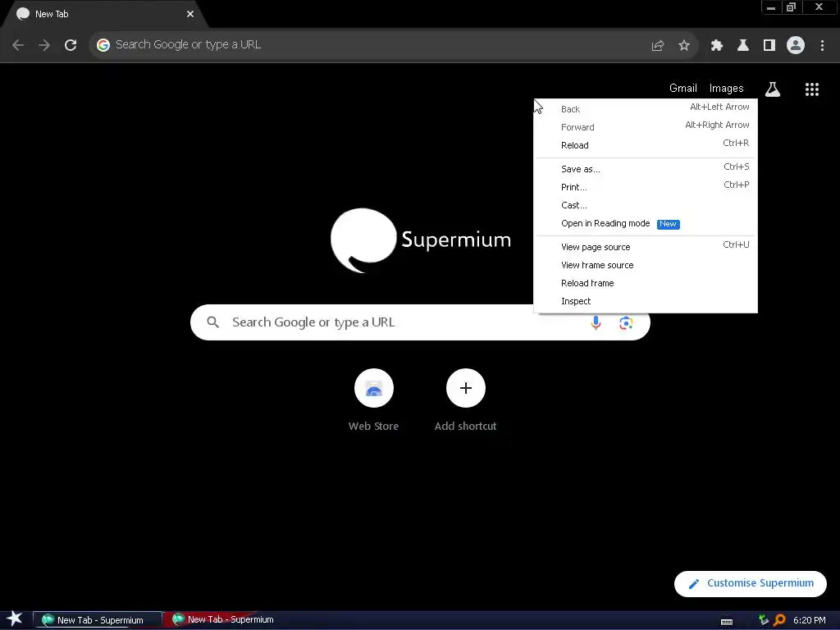Select View page source

coord(646,247)
